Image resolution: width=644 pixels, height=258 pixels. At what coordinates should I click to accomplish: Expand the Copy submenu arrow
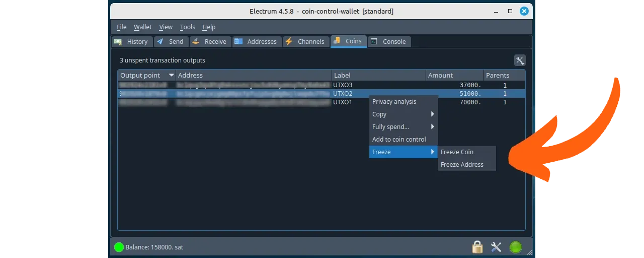(432, 114)
